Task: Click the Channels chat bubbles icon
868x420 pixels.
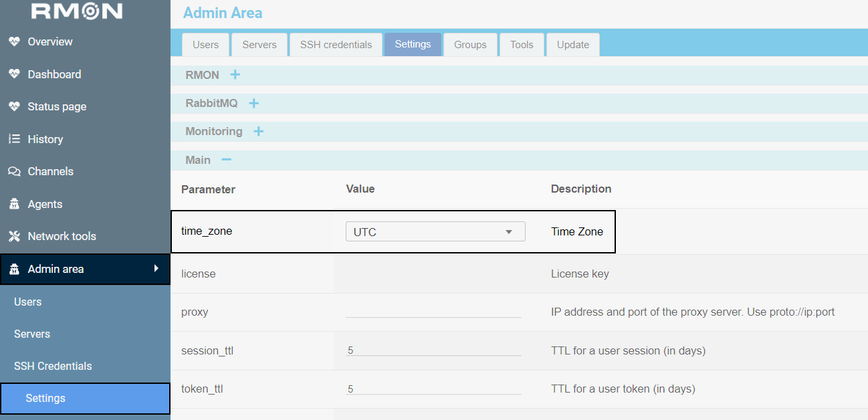Action: tap(14, 171)
